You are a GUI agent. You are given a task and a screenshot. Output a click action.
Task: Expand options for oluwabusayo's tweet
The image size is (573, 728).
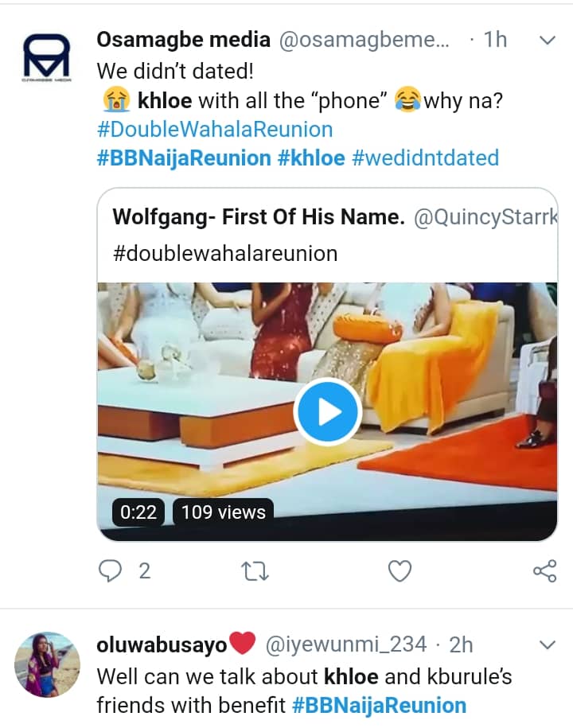[x=547, y=643]
